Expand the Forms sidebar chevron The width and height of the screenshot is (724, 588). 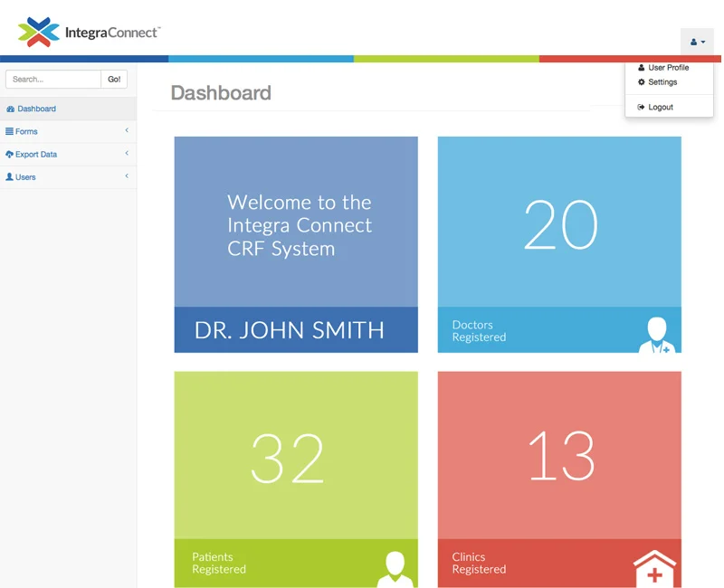[x=127, y=130]
